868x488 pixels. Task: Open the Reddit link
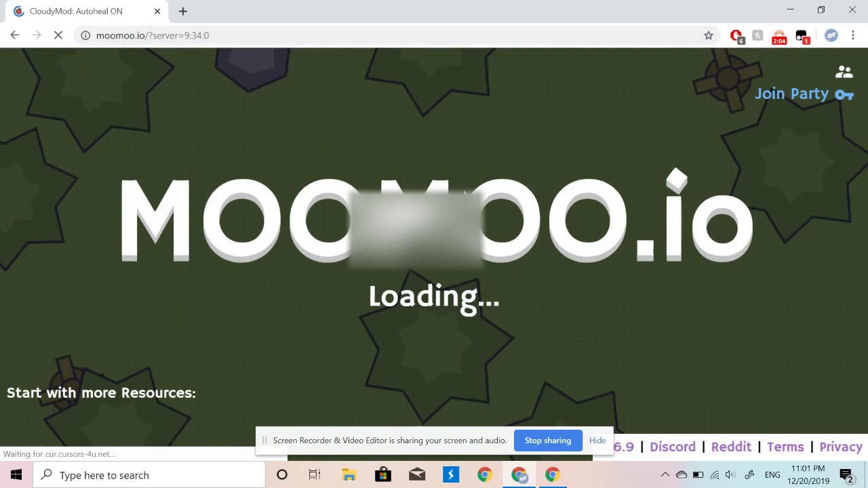pyautogui.click(x=731, y=447)
